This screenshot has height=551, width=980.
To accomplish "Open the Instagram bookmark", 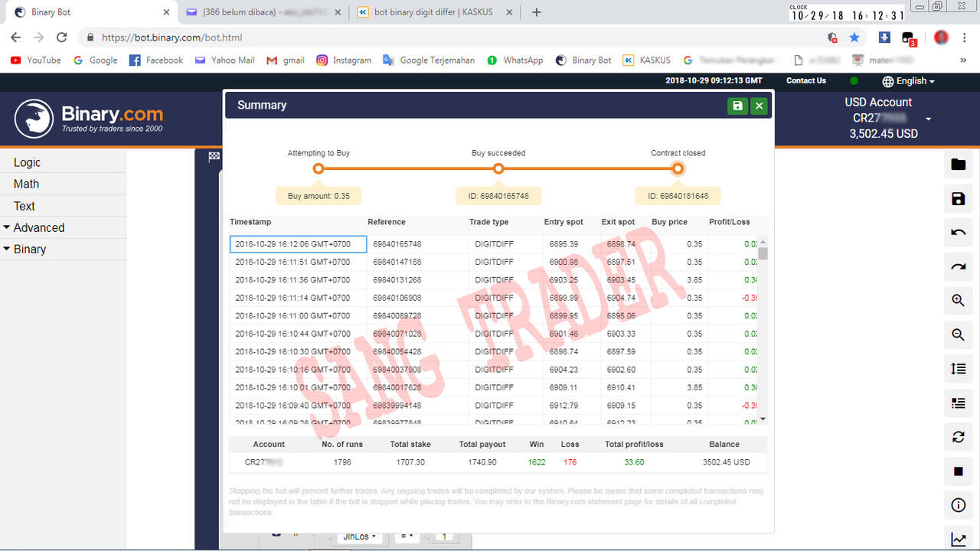I will click(x=344, y=60).
